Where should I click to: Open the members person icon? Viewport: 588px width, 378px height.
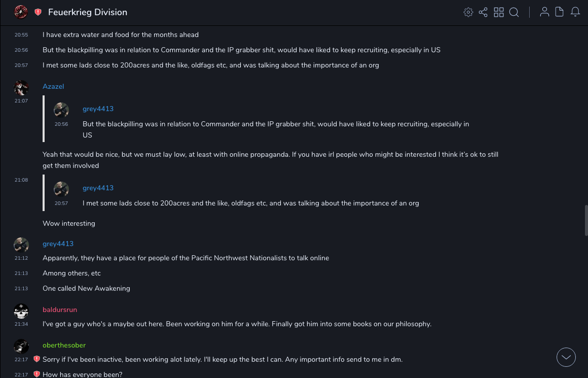544,12
